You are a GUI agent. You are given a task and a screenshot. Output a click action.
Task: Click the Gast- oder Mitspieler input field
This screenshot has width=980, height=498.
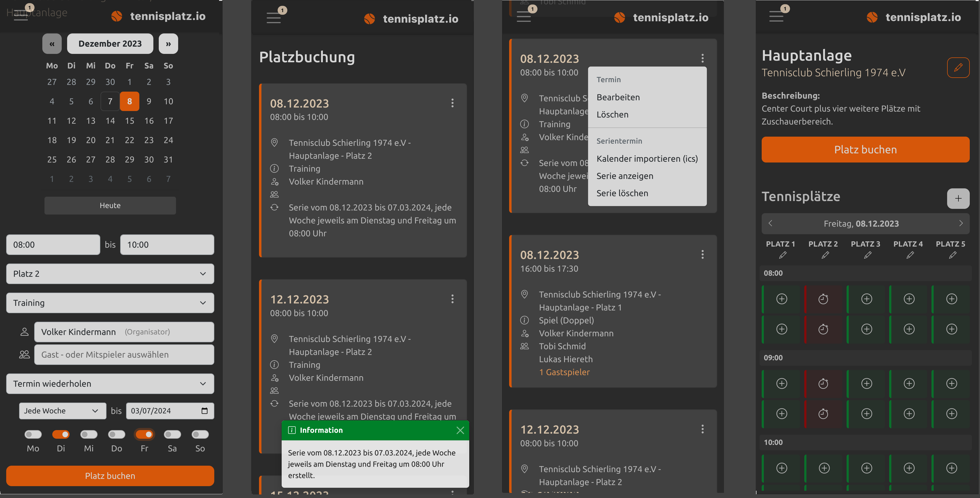[x=124, y=355]
